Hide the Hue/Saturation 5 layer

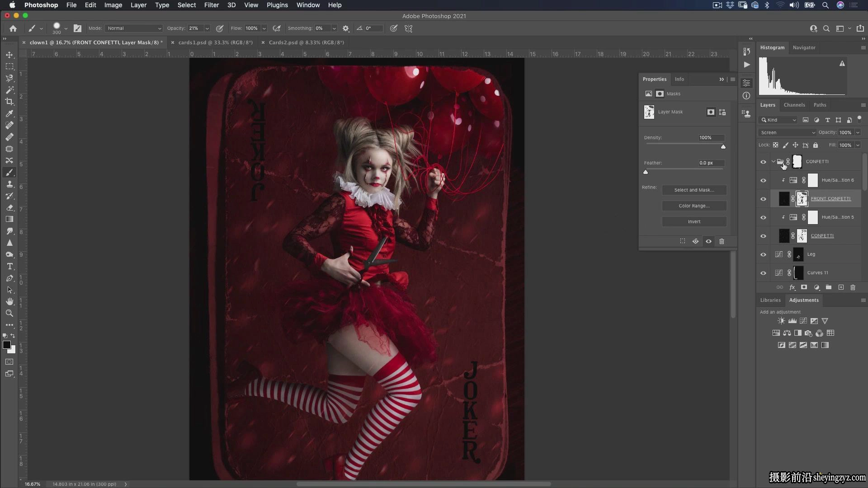[x=764, y=217]
